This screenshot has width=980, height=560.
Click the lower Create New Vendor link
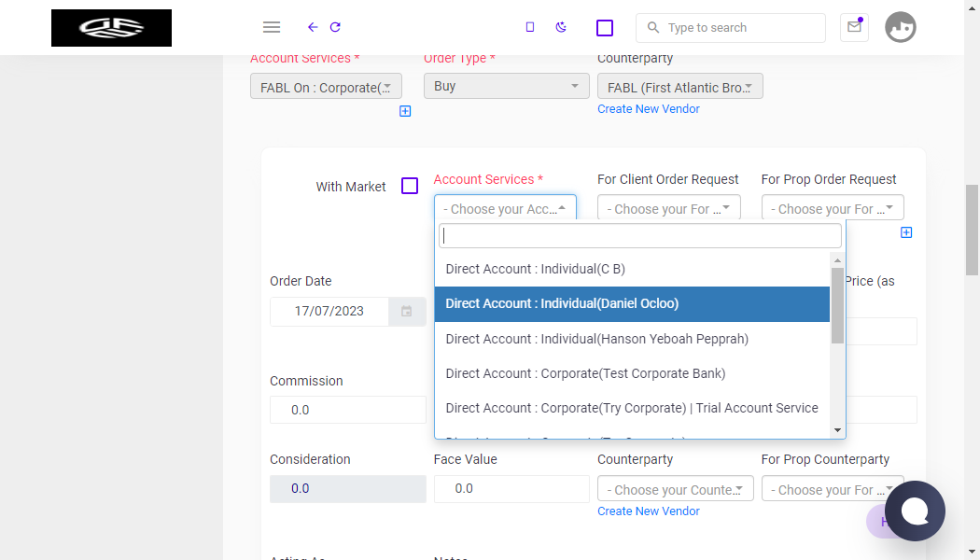pyautogui.click(x=648, y=511)
